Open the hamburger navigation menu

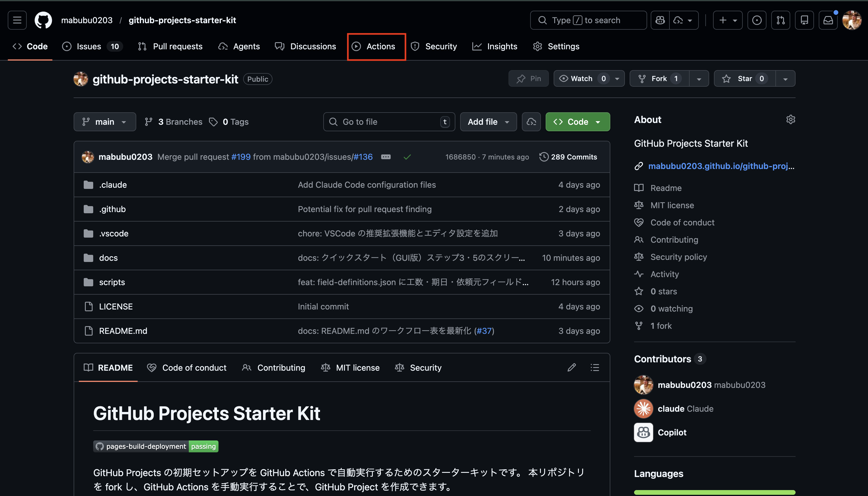coord(17,20)
